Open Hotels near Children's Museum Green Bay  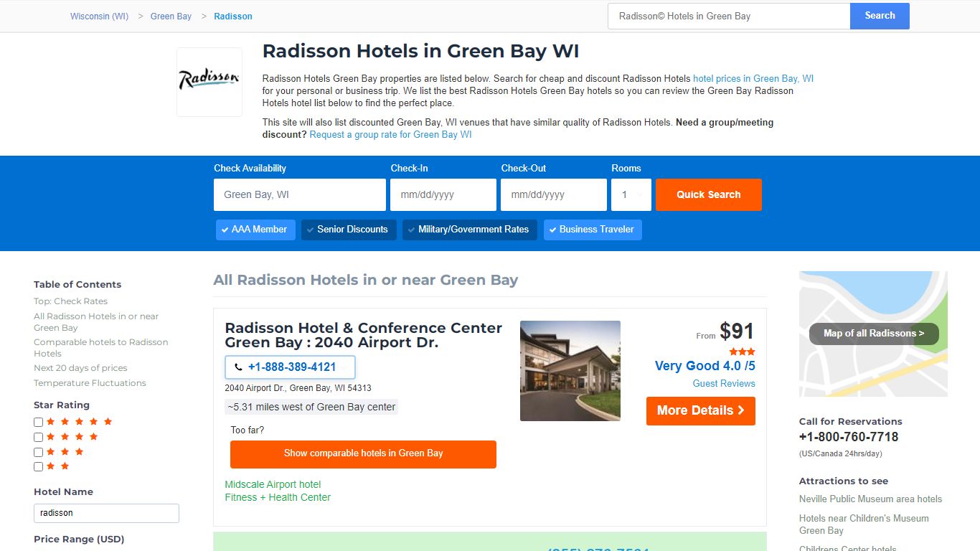tap(864, 524)
